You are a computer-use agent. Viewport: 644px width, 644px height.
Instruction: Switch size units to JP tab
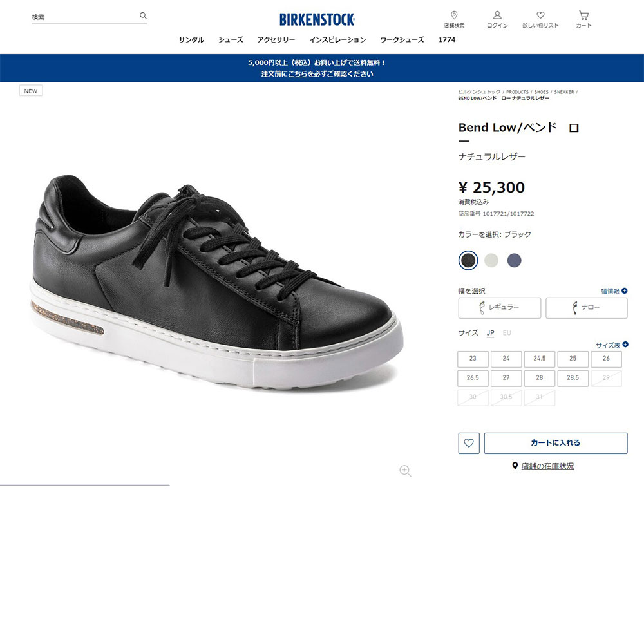[490, 333]
